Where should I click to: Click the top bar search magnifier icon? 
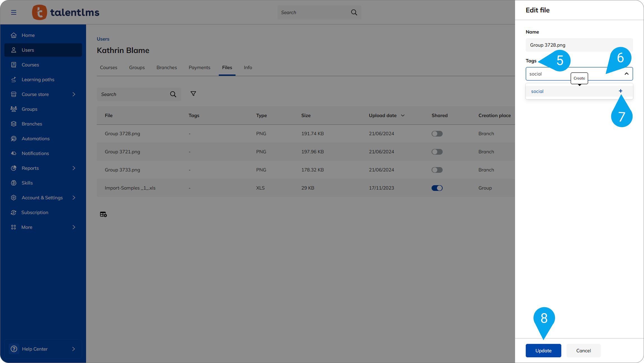tap(354, 12)
